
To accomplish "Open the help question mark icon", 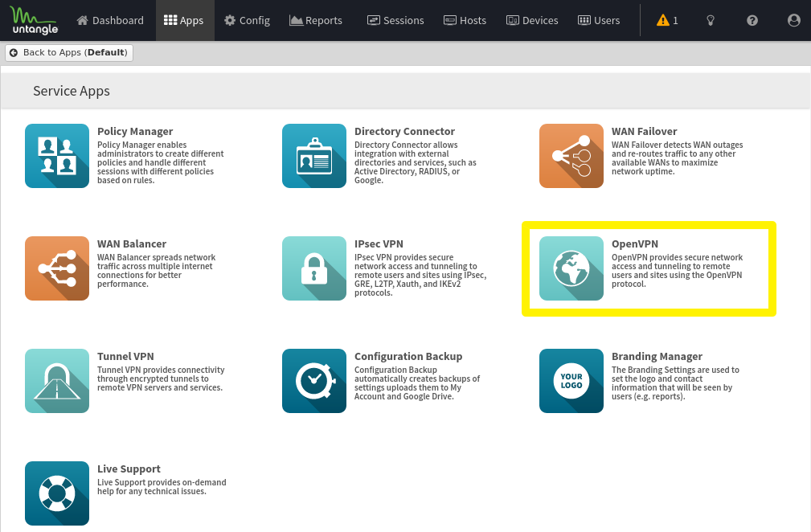I will (752, 20).
